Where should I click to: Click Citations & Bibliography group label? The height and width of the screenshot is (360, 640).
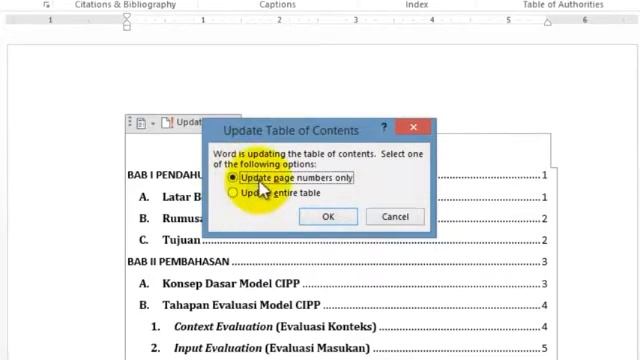click(x=125, y=4)
